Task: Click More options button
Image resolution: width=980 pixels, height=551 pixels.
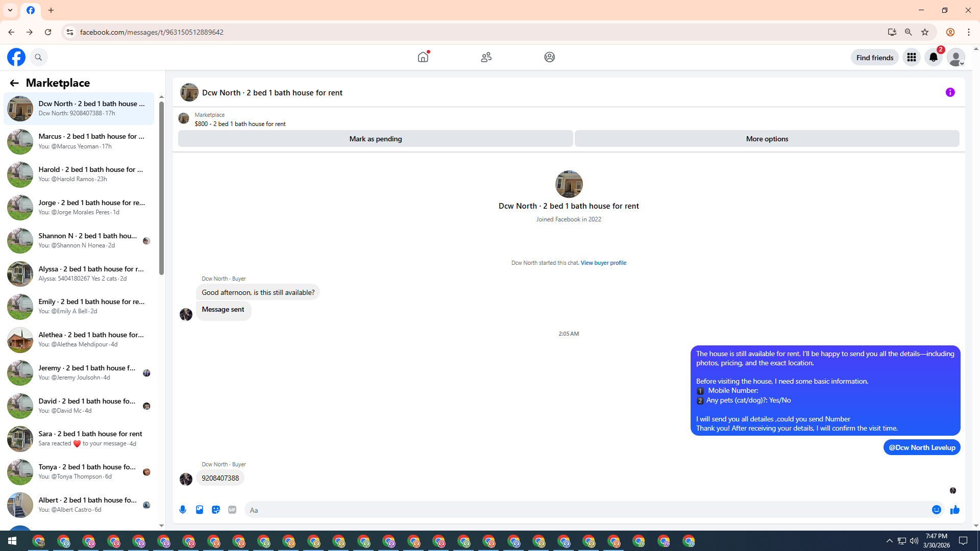Action: click(x=767, y=139)
